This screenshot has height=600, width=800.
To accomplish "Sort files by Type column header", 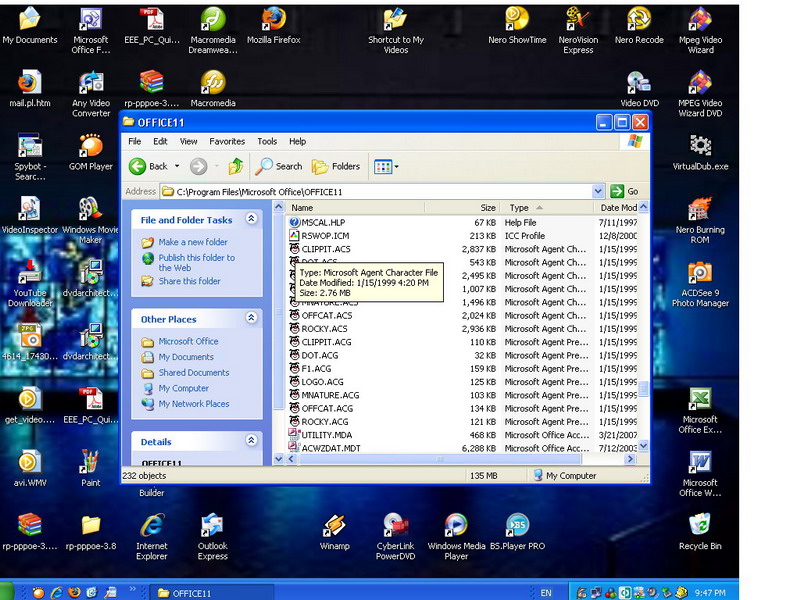I will tap(547, 208).
